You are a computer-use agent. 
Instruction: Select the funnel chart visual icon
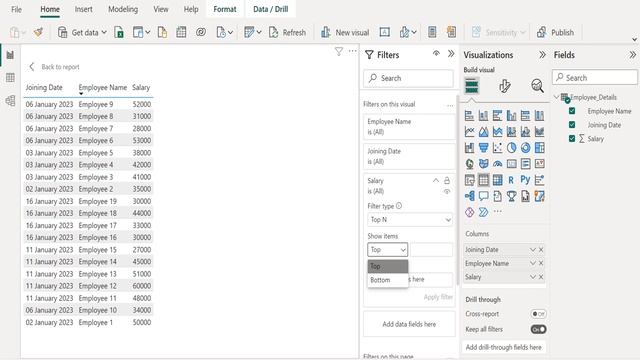484,148
